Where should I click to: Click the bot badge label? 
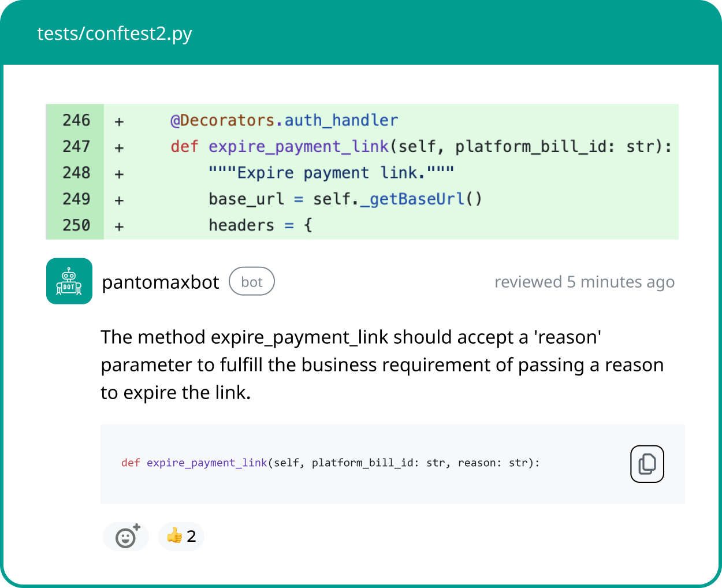[x=251, y=282]
